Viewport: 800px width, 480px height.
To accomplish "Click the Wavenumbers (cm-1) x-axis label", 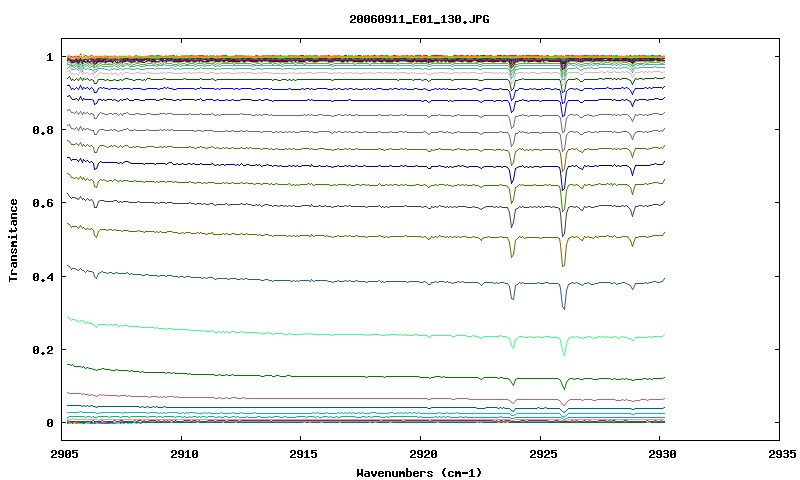I will tap(419, 473).
